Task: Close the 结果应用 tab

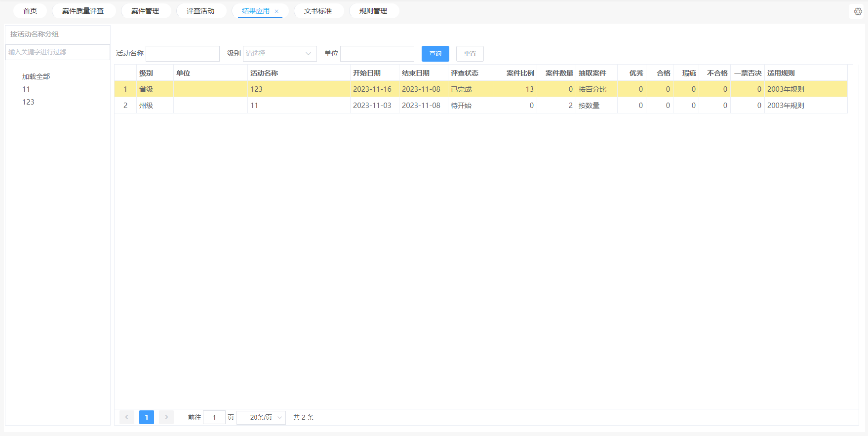Action: [x=276, y=11]
